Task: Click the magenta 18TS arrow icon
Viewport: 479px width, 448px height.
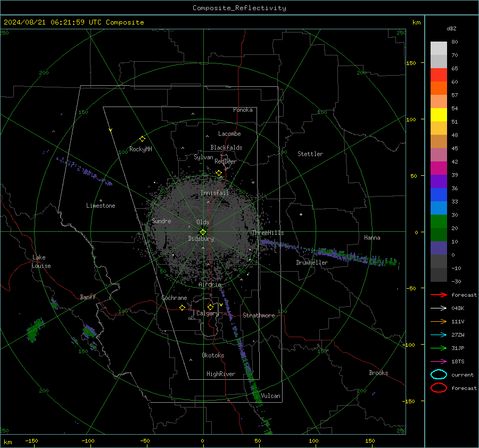Action: [x=439, y=362]
